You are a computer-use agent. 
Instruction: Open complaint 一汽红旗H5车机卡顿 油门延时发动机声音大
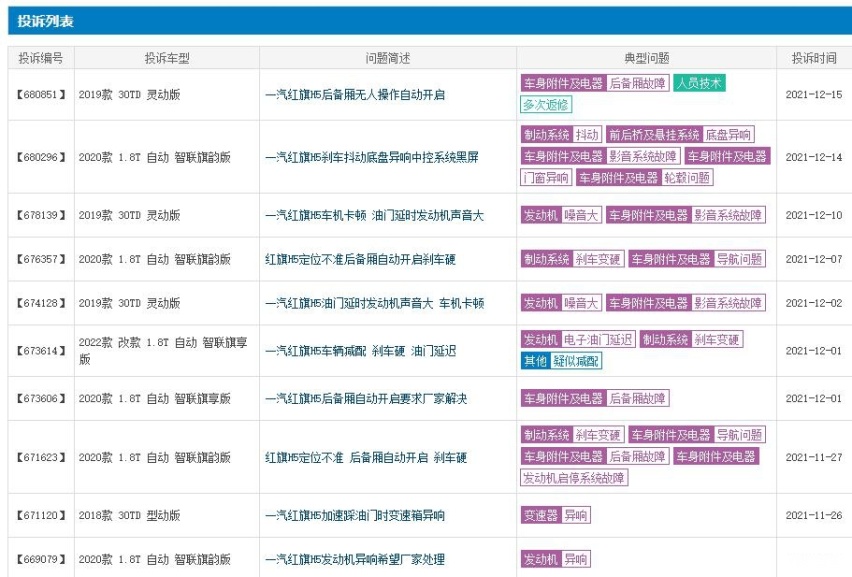374,216
